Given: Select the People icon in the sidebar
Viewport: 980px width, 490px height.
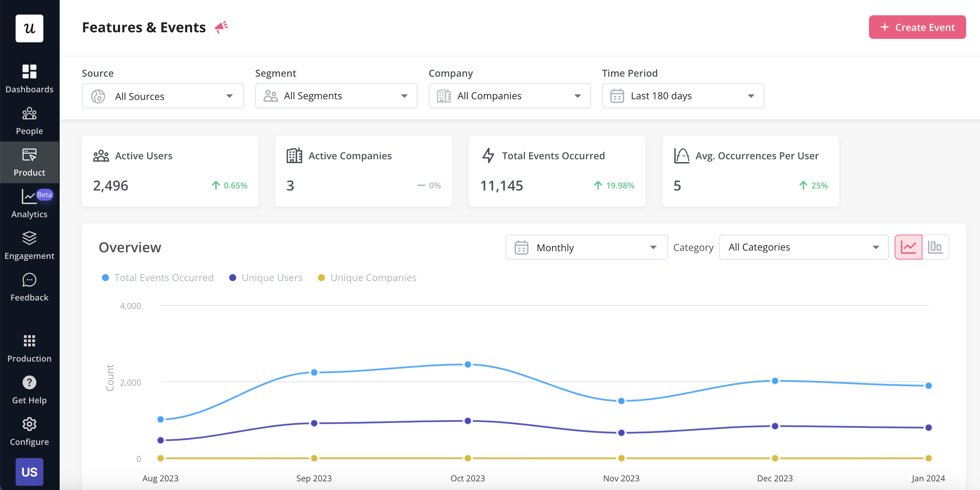Looking at the screenshot, I should [x=29, y=113].
